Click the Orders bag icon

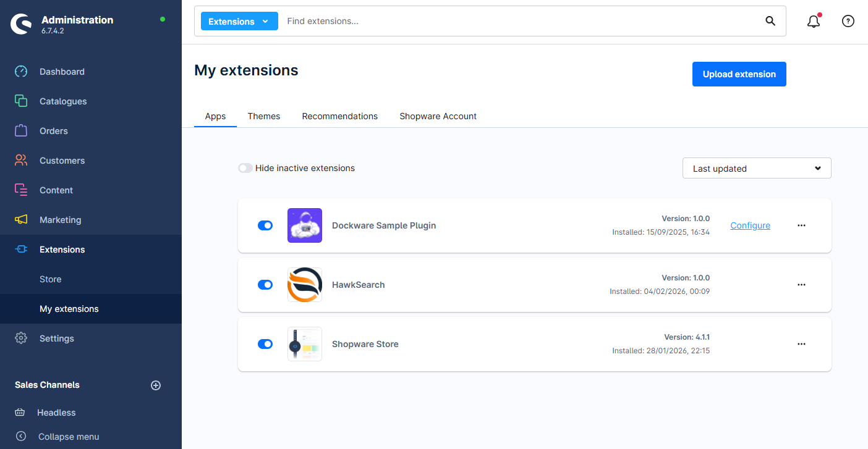(21, 131)
